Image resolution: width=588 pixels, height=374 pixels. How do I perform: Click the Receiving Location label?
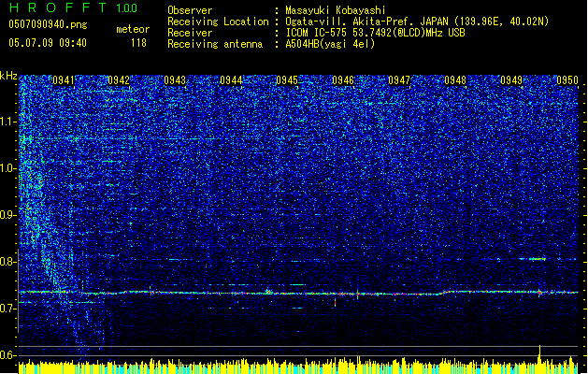218,22
